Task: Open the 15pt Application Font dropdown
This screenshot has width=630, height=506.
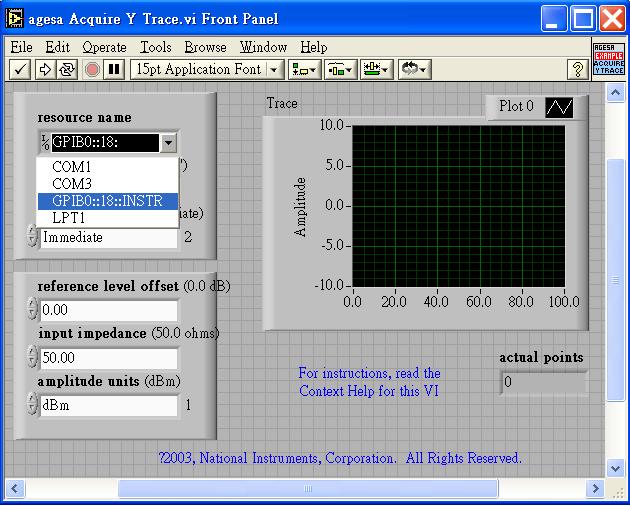Action: pos(208,69)
